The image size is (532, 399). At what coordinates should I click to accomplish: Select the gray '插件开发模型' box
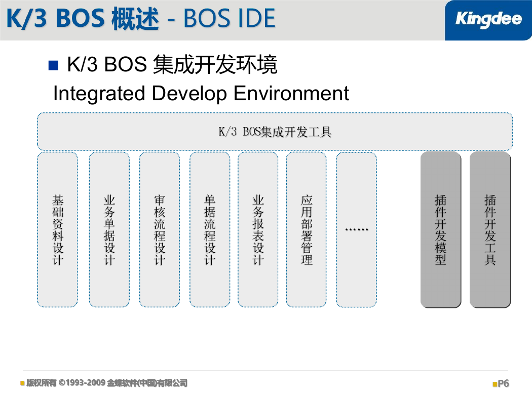(x=441, y=230)
